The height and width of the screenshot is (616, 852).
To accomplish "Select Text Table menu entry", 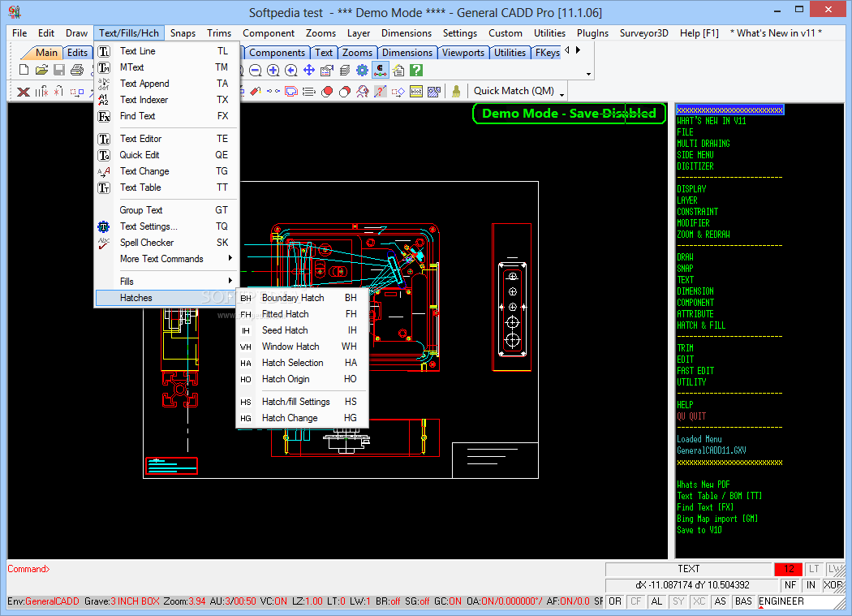I will [x=167, y=187].
